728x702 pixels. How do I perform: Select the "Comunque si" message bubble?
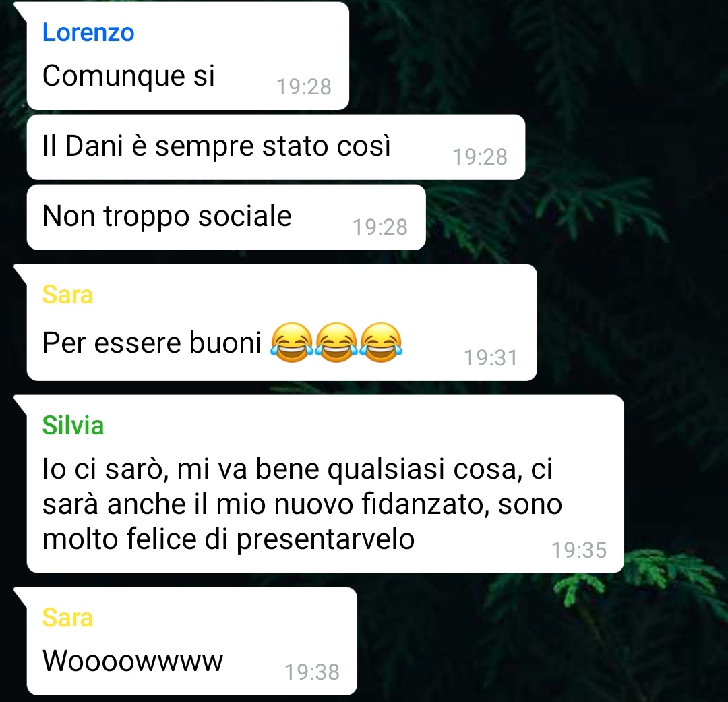[x=187, y=56]
